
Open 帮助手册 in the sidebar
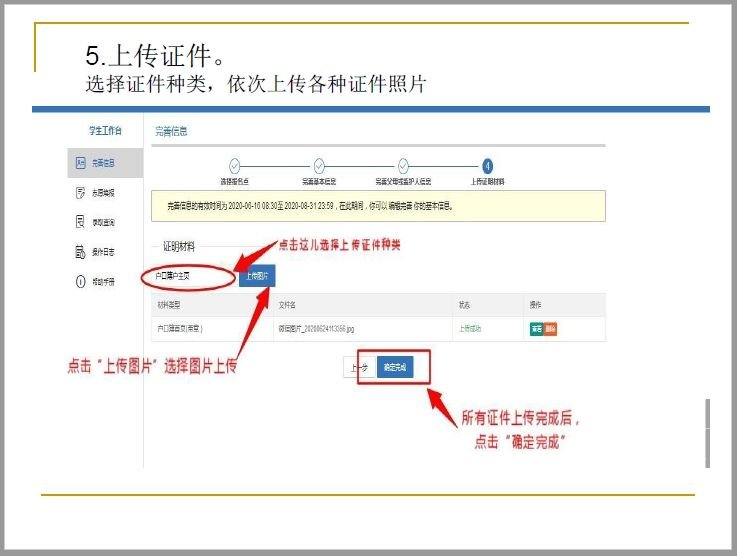tap(103, 282)
